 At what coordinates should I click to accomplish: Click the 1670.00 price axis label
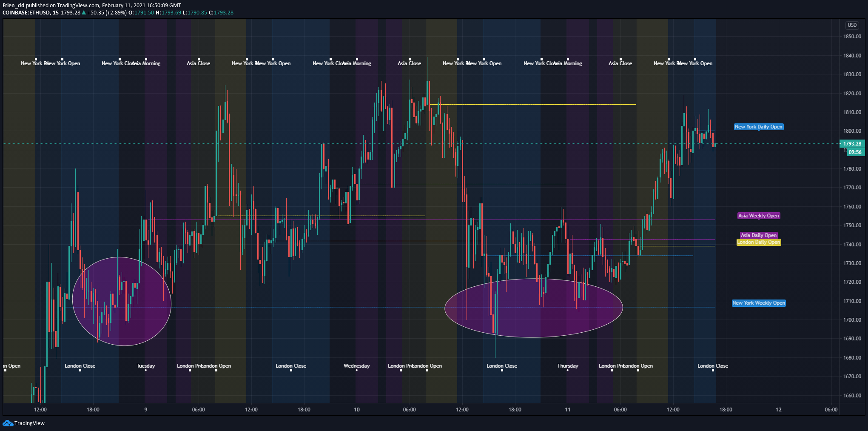(x=852, y=377)
